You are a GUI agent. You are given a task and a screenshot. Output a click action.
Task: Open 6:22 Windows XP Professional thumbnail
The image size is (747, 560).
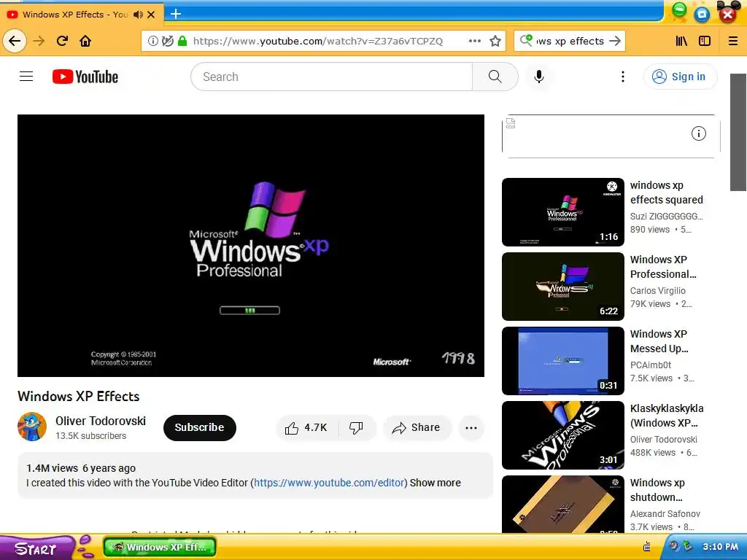coord(562,286)
